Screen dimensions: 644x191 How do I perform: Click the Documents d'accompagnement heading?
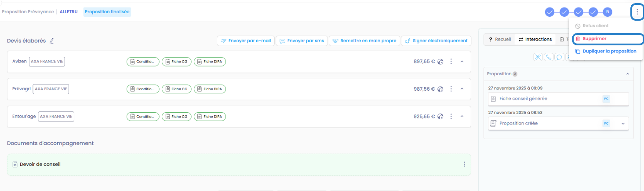click(x=51, y=143)
